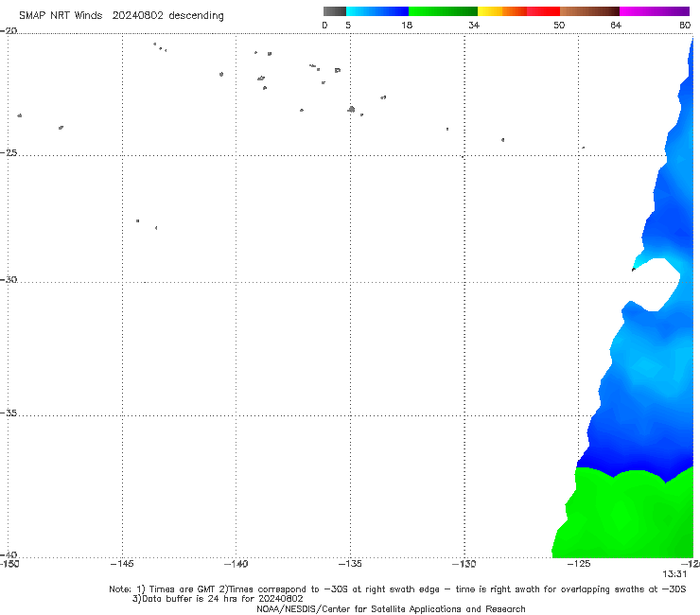The width and height of the screenshot is (700, 615).
Task: Click the longitude axis label '-150'
Action: click(9, 564)
